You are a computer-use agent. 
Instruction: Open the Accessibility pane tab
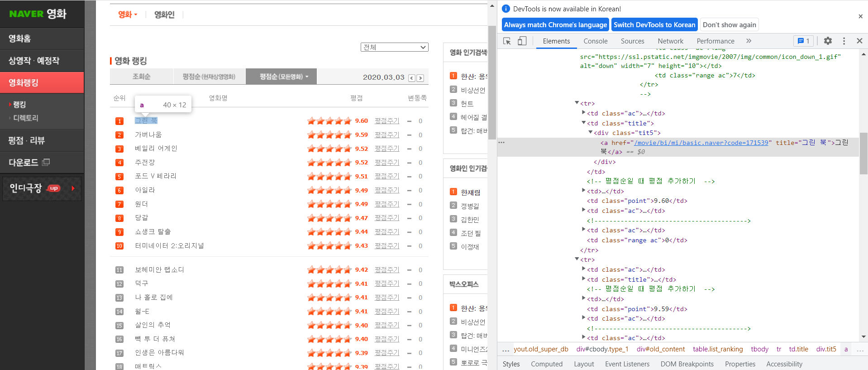point(784,364)
